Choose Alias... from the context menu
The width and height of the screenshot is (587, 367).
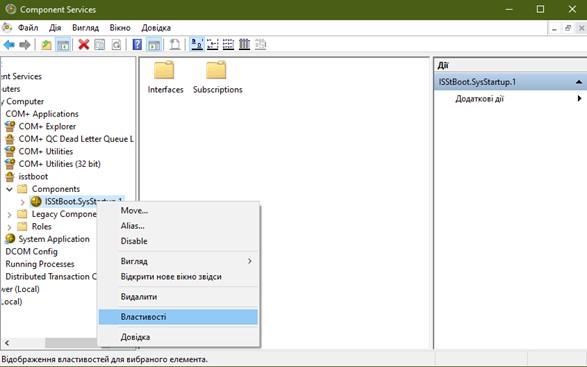point(178,226)
